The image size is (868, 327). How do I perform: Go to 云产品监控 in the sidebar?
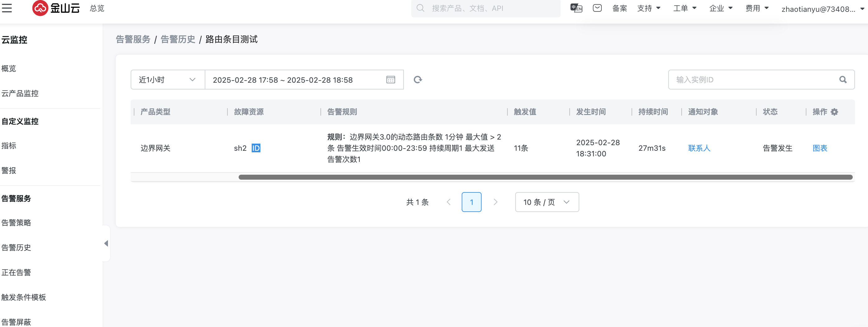(20, 93)
